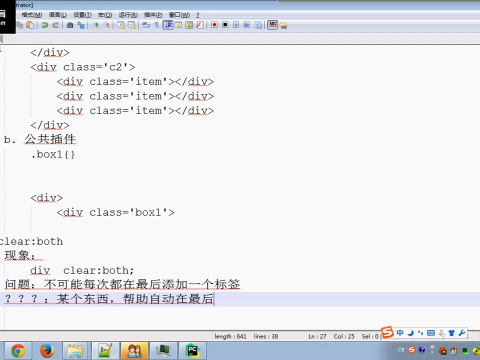Open the 窗口(W) menu
The width and height of the screenshot is (480, 360).
[x=179, y=15]
